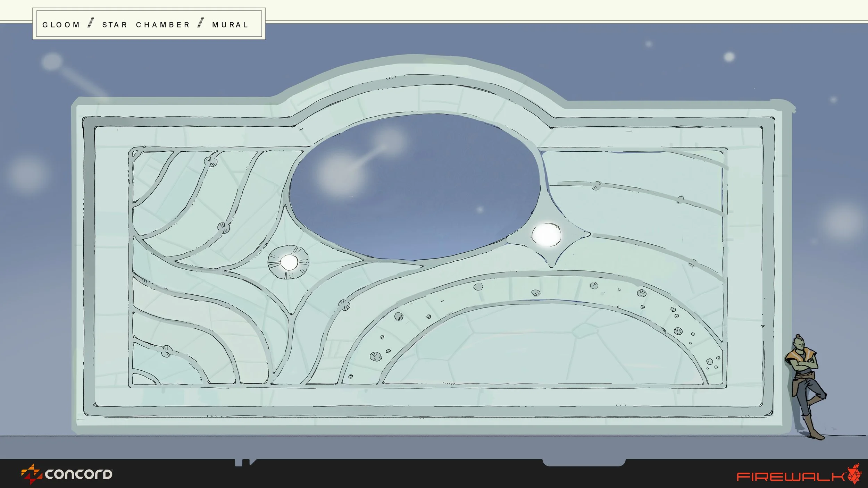Click the round glowing orb with rays

[289, 262]
